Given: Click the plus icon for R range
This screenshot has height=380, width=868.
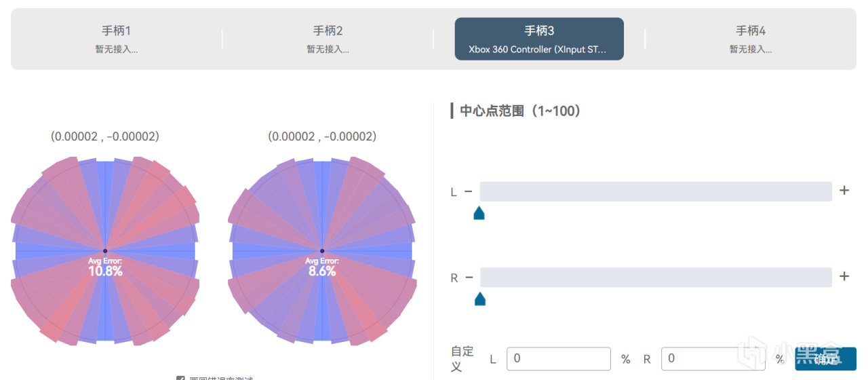Looking at the screenshot, I should pyautogui.click(x=844, y=276).
